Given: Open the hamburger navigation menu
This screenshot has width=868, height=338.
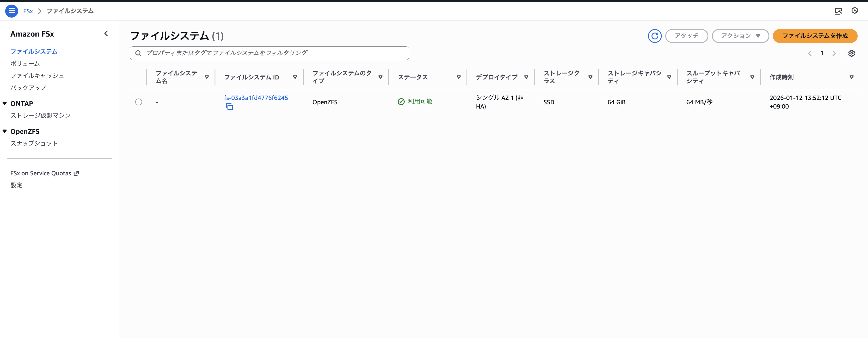Looking at the screenshot, I should pos(11,10).
